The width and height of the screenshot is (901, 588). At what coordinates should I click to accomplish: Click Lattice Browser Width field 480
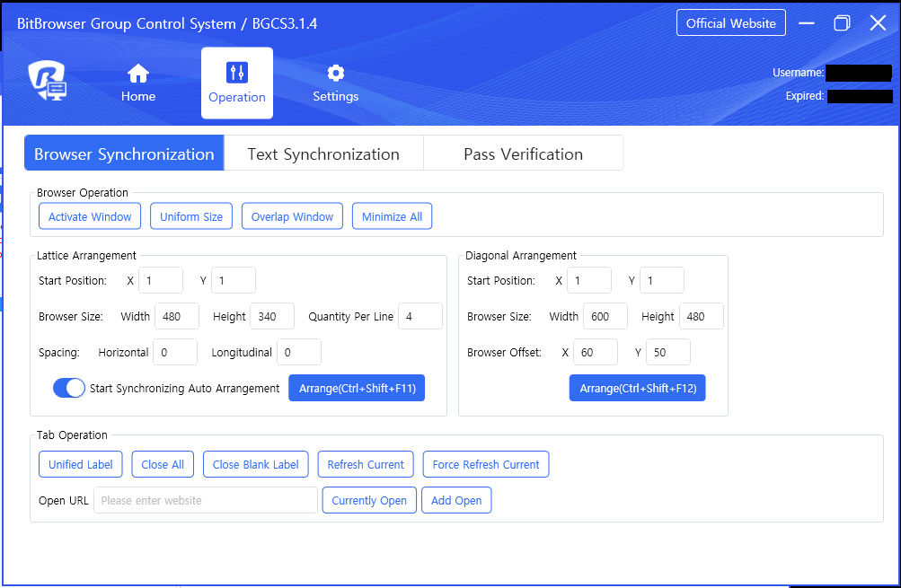[177, 316]
